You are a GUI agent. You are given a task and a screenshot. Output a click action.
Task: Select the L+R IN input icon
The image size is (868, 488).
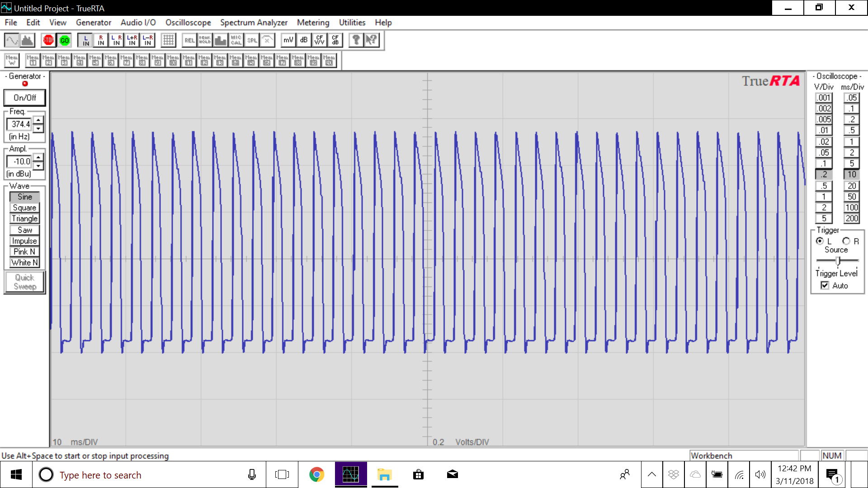(x=132, y=41)
